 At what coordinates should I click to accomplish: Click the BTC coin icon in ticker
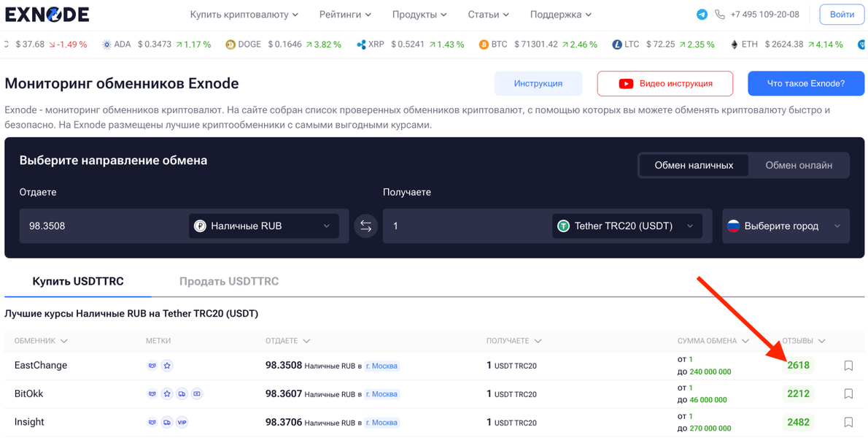click(484, 45)
